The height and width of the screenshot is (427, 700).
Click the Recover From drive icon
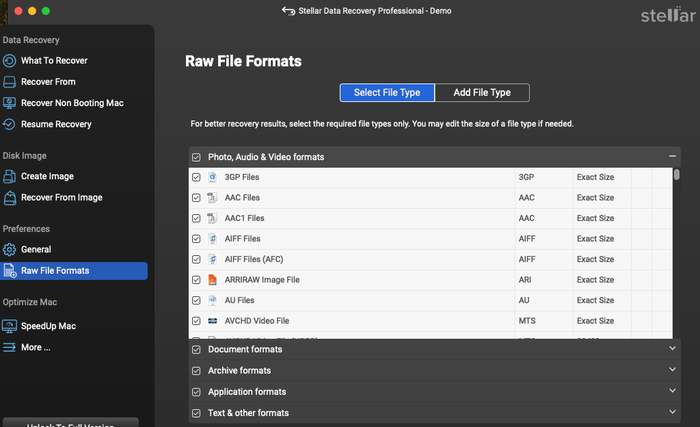(9, 82)
